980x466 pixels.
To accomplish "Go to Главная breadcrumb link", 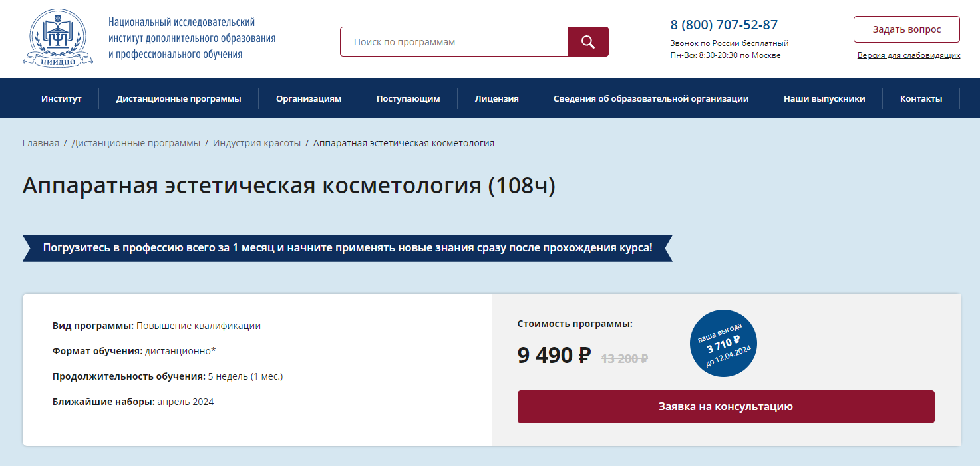I will pyautogui.click(x=41, y=143).
